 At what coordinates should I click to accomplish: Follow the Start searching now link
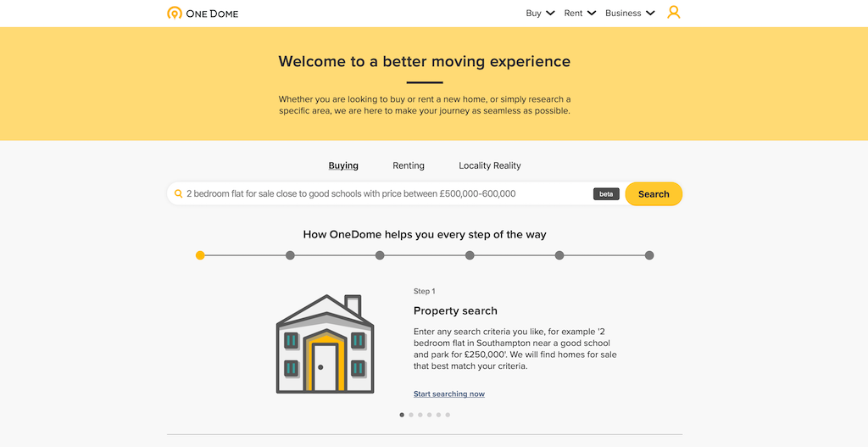[x=449, y=394]
